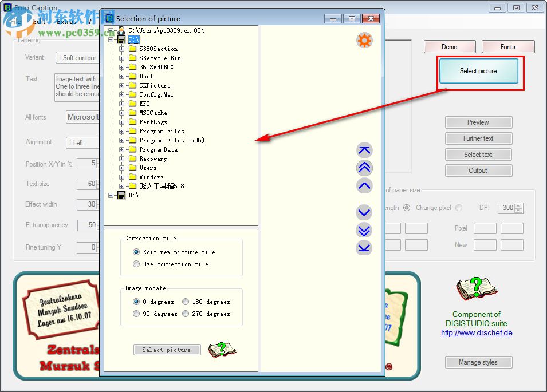
Task: Click the Preview button
Action: coord(478,122)
